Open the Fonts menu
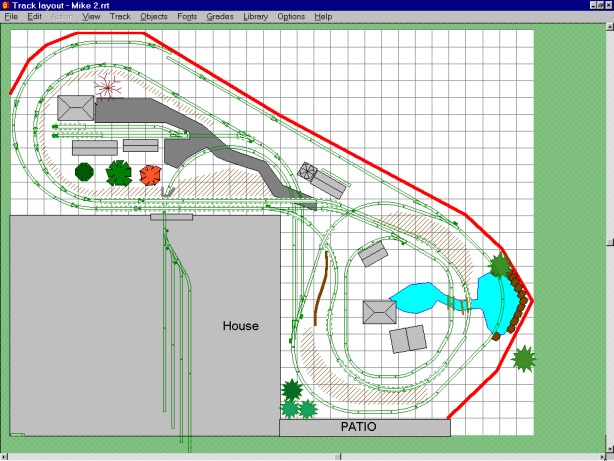This screenshot has width=614, height=461. coord(187,16)
